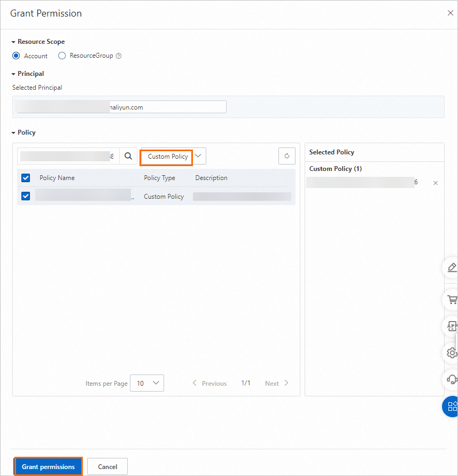
Task: Uncheck the Custom Policy row checkbox
Action: pos(26,196)
